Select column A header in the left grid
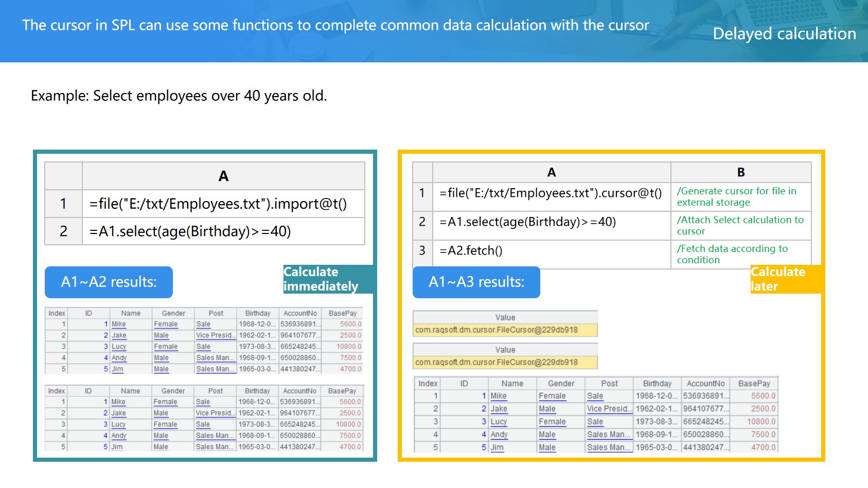868x488 pixels. pyautogui.click(x=223, y=176)
